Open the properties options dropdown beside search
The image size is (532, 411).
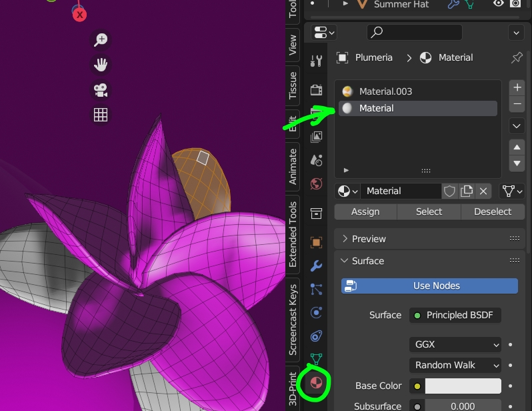point(516,33)
